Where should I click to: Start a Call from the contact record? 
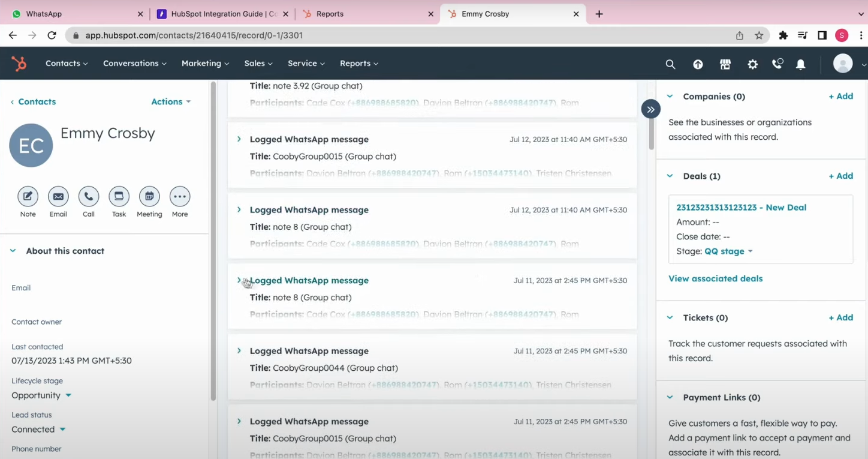pyautogui.click(x=88, y=196)
